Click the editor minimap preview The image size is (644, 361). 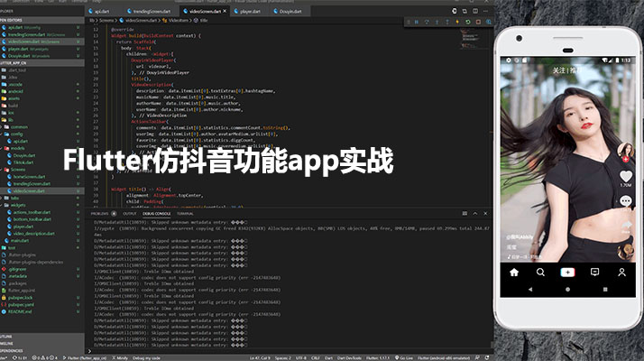472,38
